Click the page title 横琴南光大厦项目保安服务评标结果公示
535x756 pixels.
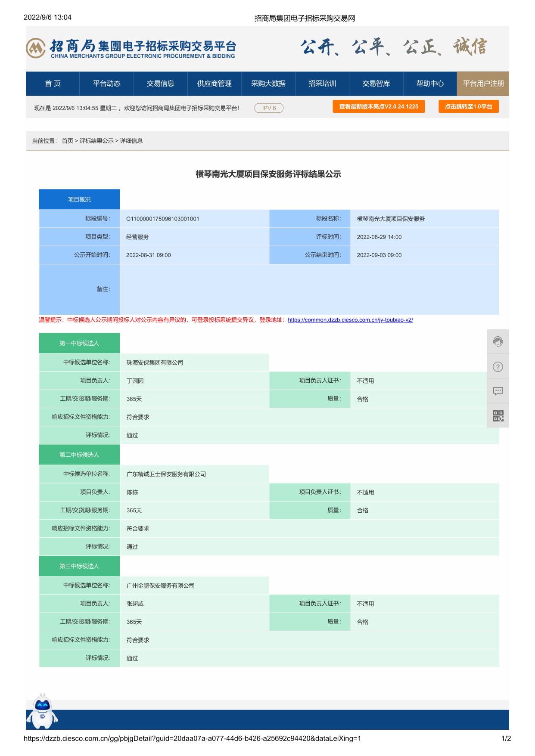click(268, 174)
